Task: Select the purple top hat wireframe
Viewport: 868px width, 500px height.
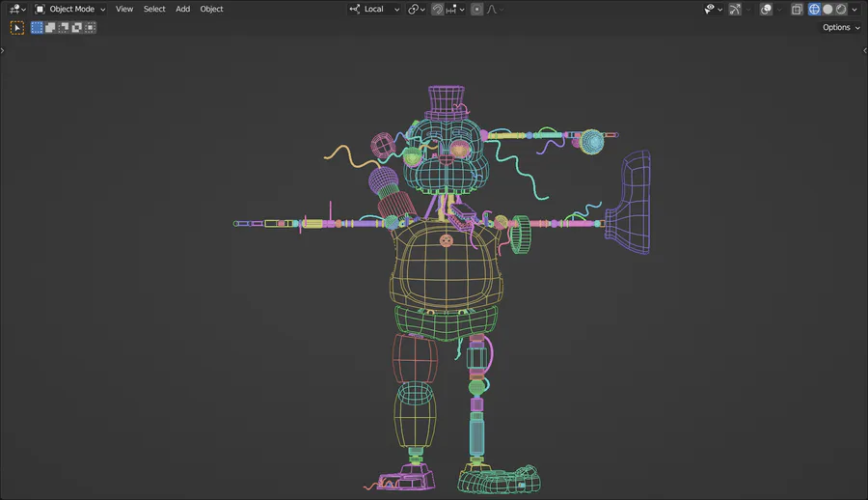Action: point(447,102)
